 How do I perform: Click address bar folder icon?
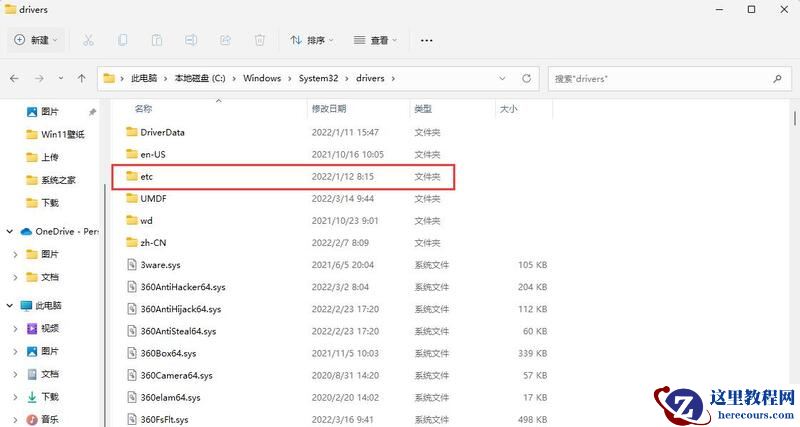(109, 79)
